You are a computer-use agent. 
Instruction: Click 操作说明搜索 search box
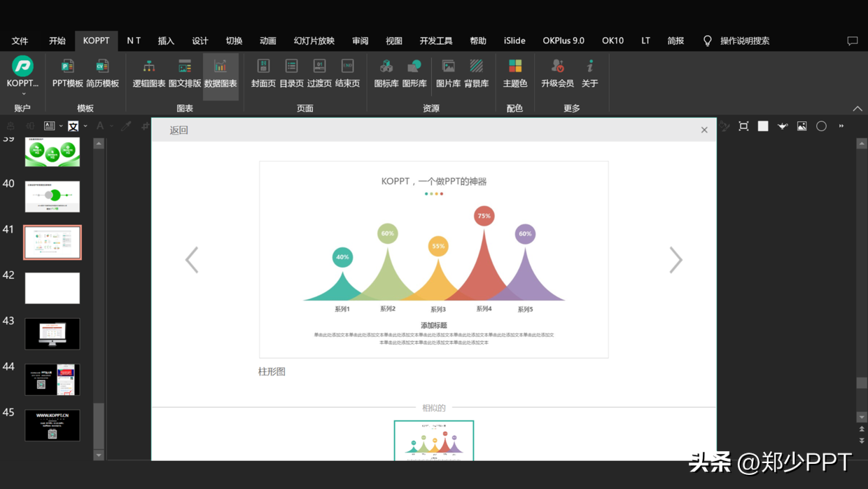point(745,41)
